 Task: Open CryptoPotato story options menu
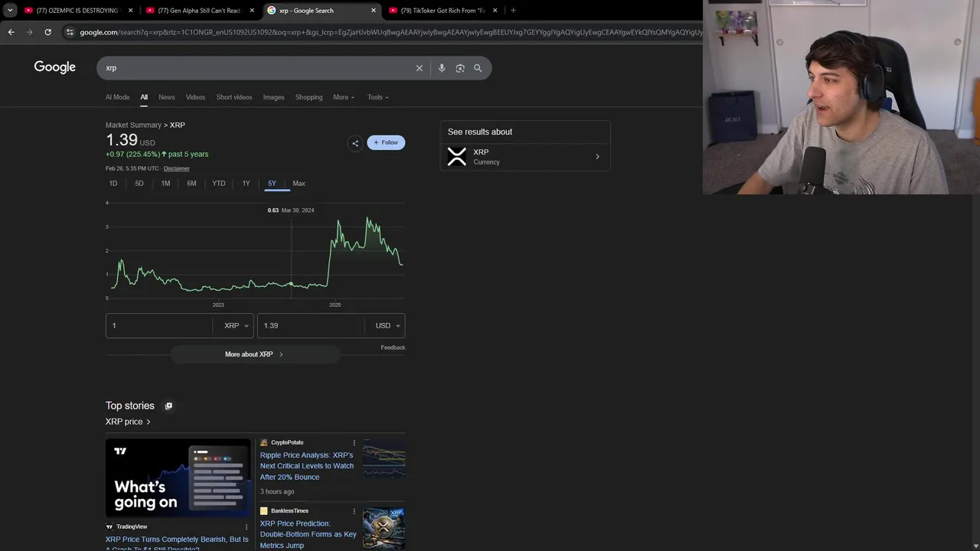click(354, 442)
